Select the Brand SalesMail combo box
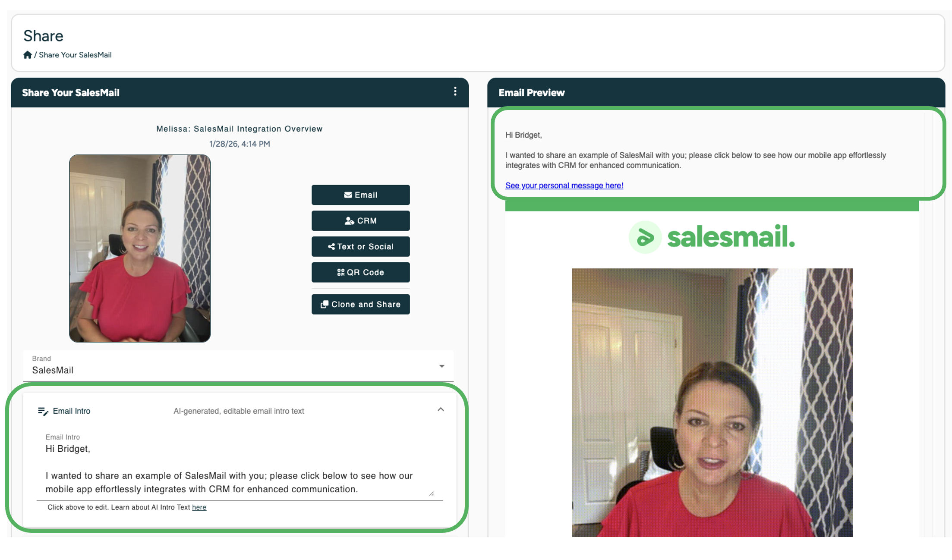 [x=238, y=366]
